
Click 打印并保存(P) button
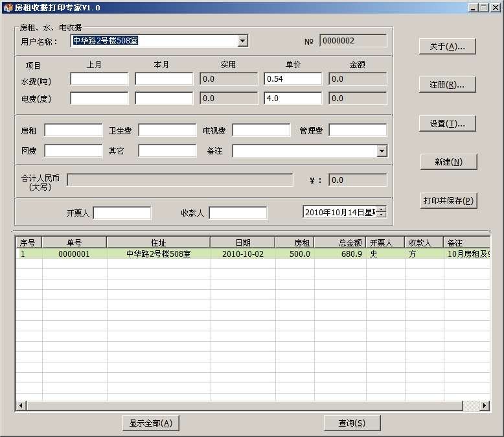(448, 201)
